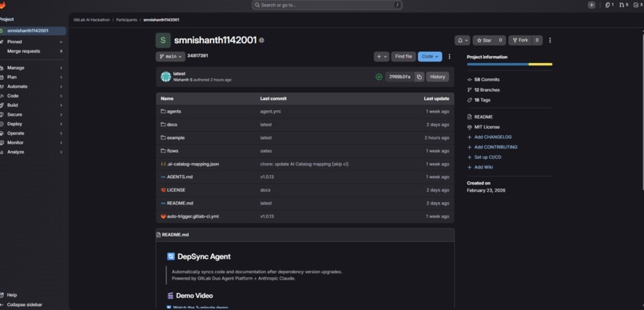Click Add CONTRIBUTING link

click(x=495, y=147)
